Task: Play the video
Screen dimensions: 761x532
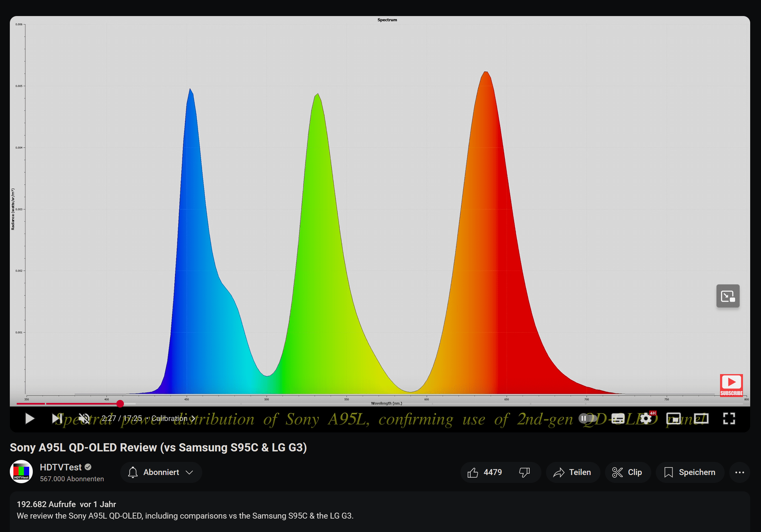Action: tap(29, 418)
